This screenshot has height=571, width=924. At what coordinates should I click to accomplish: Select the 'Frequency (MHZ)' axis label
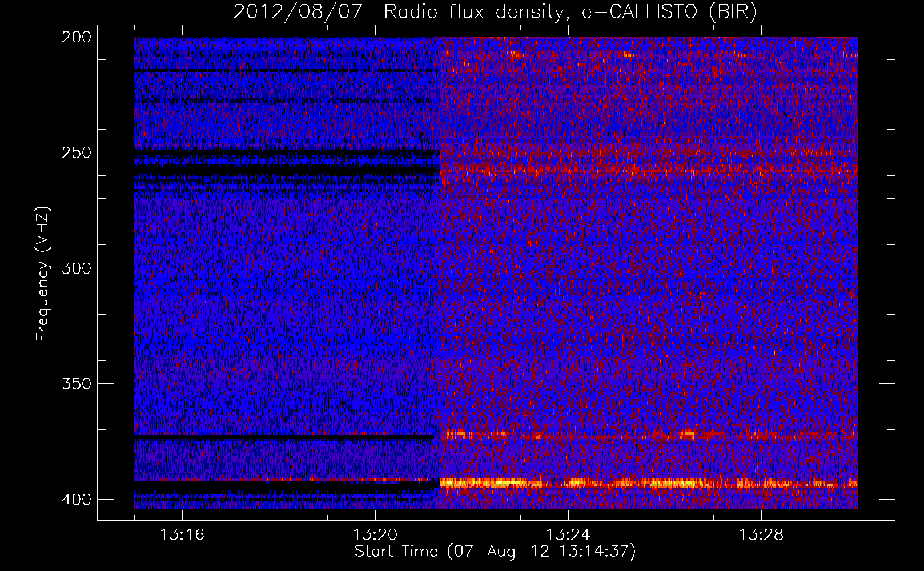(x=43, y=274)
